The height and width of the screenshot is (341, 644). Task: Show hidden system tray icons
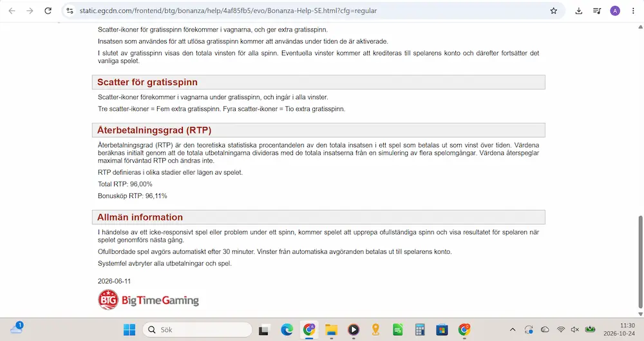(x=513, y=329)
